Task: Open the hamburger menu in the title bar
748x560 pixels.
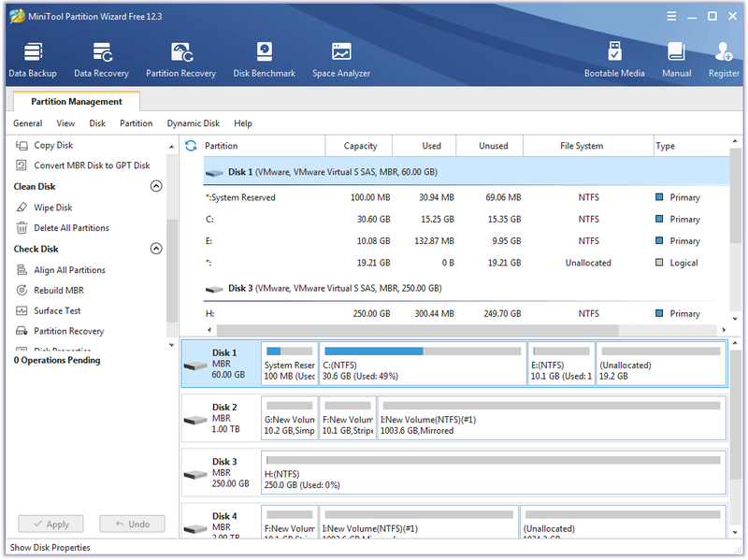Action: [671, 16]
